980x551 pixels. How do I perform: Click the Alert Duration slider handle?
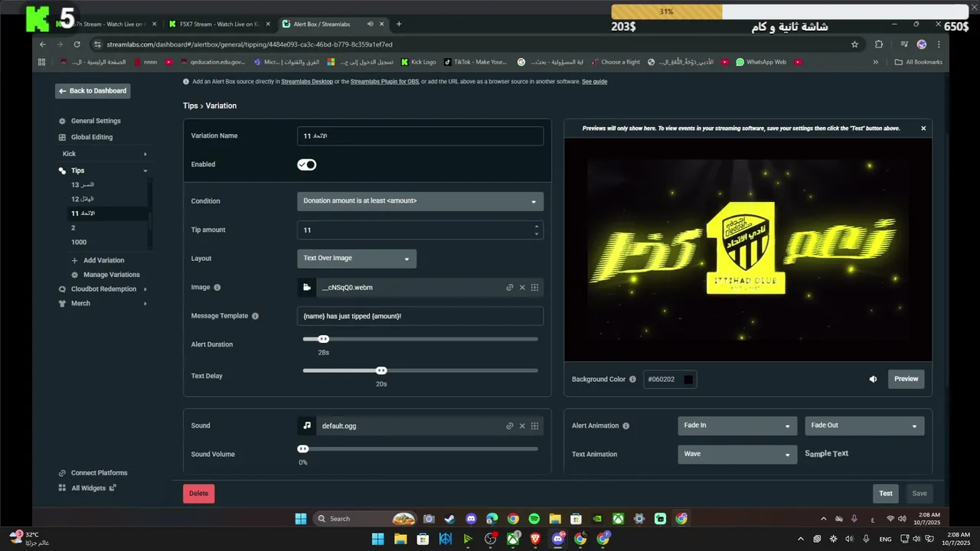click(x=323, y=339)
